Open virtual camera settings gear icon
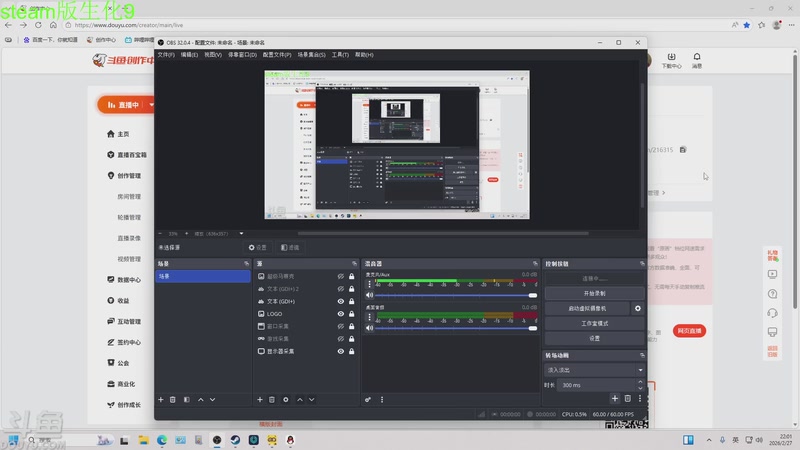The image size is (800, 450). pos(638,308)
